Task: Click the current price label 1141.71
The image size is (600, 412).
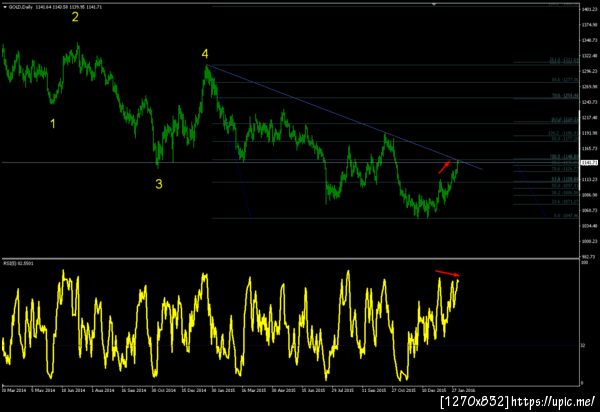Action: [x=589, y=163]
